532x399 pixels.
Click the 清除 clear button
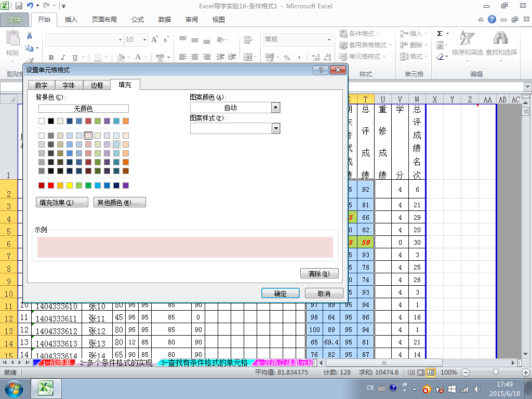tap(320, 273)
